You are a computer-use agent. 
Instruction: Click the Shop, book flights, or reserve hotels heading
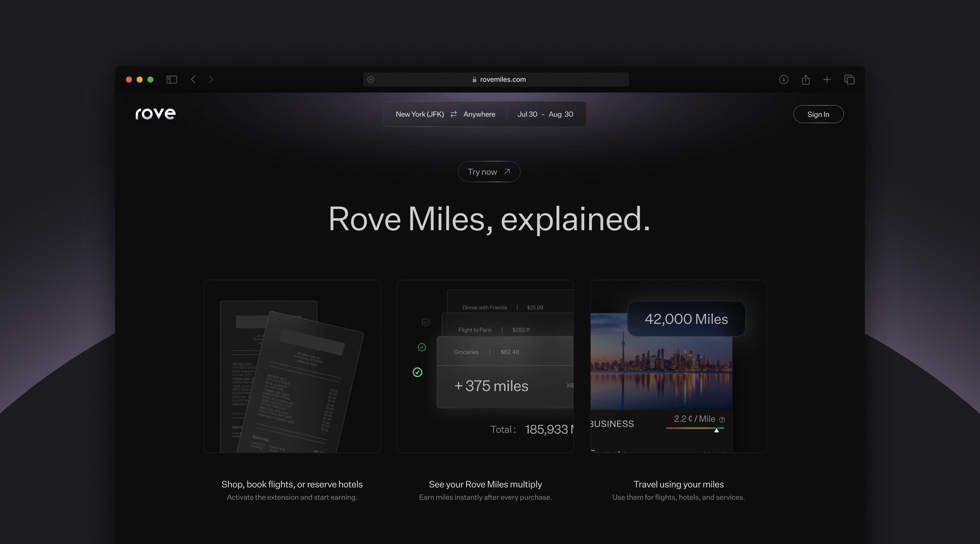coord(292,484)
